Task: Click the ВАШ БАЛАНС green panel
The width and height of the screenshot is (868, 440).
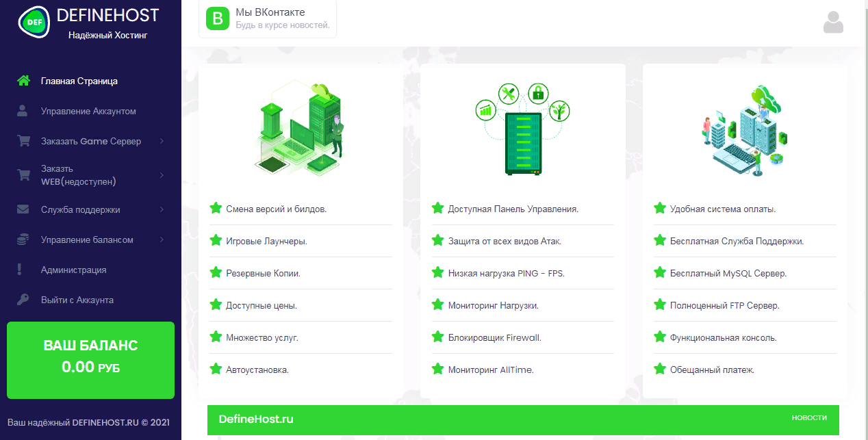Action: (x=90, y=361)
